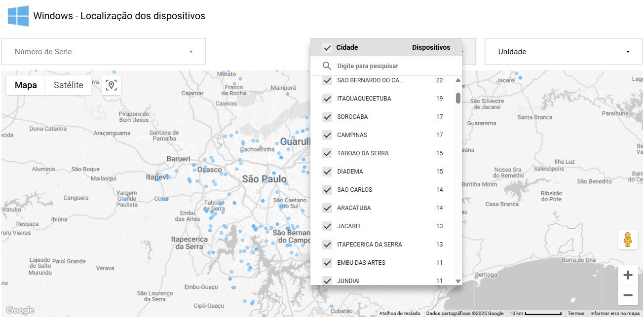Switch to Satélite map view

click(68, 85)
